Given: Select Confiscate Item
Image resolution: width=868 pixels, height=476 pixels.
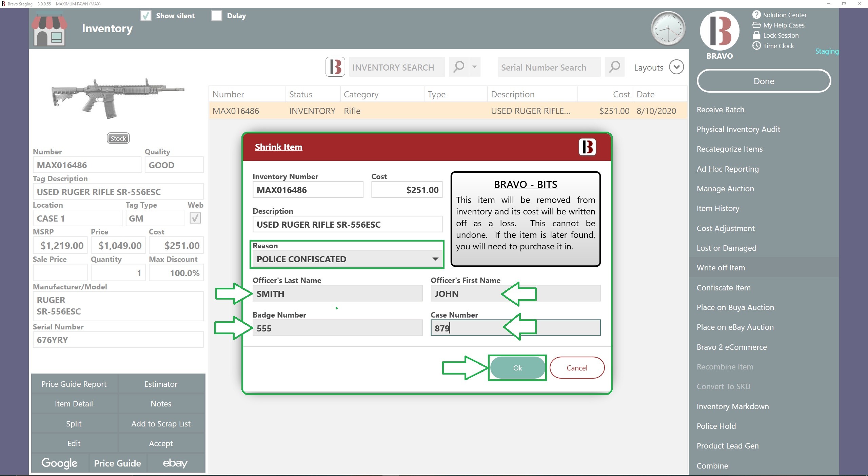Looking at the screenshot, I should (x=724, y=288).
